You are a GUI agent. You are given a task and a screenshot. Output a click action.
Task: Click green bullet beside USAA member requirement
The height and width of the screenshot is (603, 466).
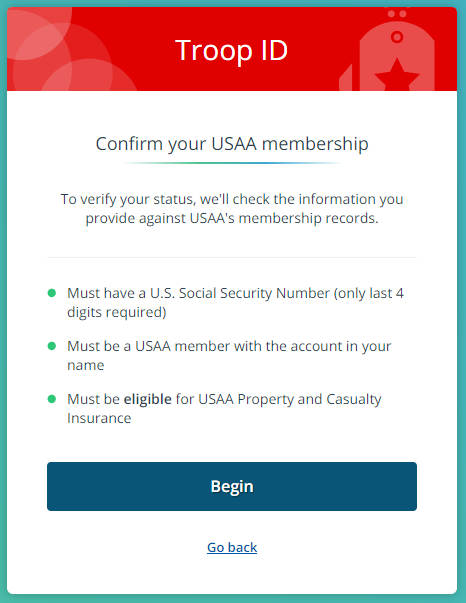tap(52, 346)
